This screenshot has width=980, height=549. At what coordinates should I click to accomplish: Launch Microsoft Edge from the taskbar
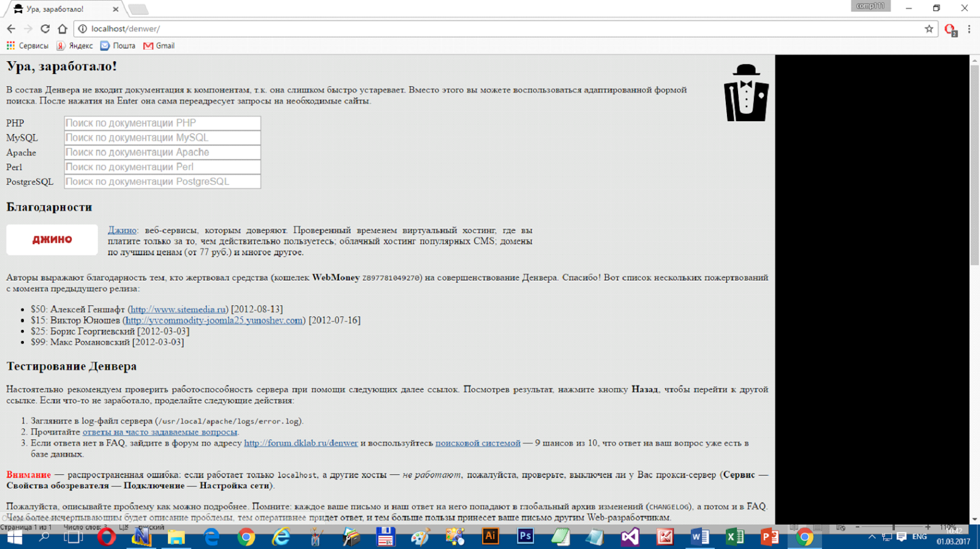coord(211,537)
